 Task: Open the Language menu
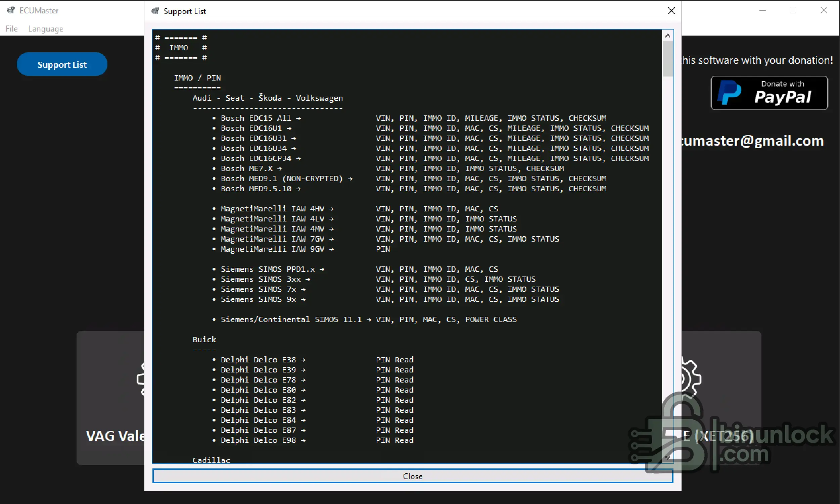[x=46, y=29]
